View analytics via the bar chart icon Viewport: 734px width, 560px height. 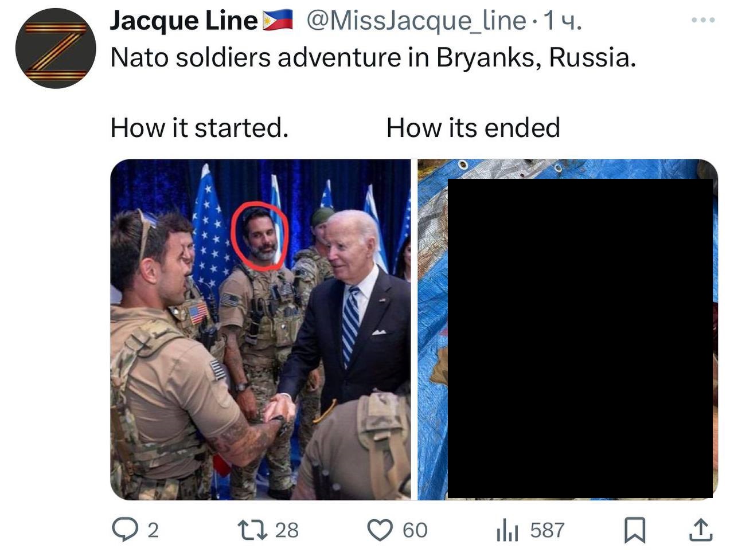pyautogui.click(x=507, y=530)
